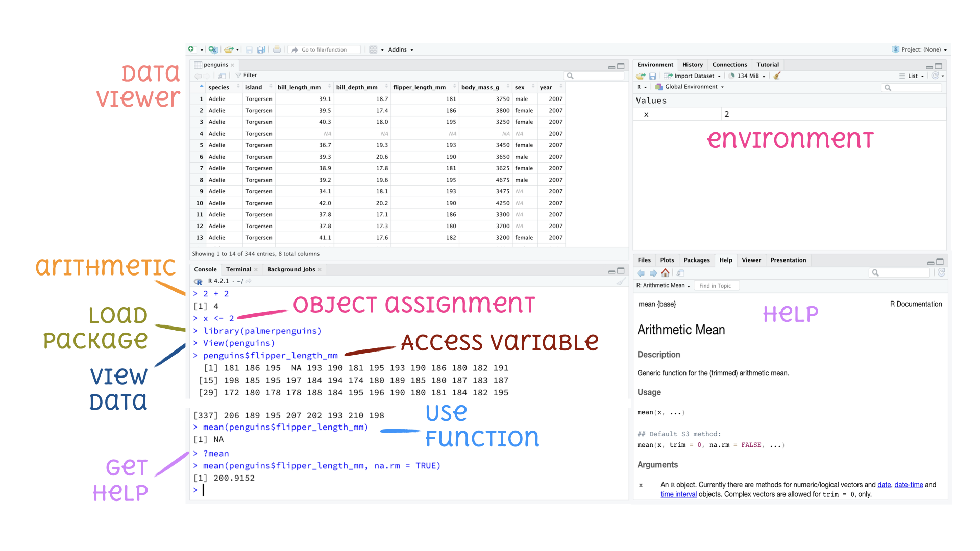The width and height of the screenshot is (980, 551).
Task: Open the Addins dropdown menu
Action: coord(400,49)
